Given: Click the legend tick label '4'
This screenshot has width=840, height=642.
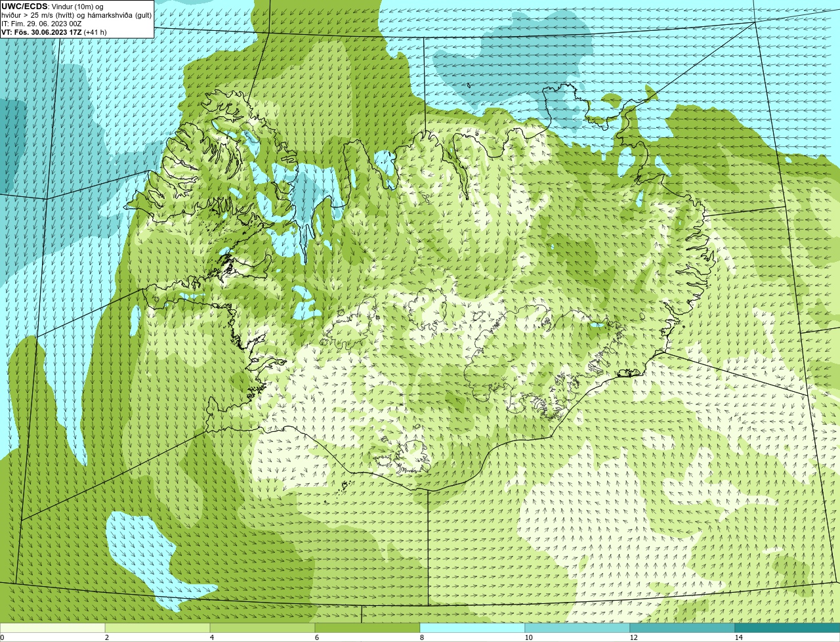Looking at the screenshot, I should [212, 637].
